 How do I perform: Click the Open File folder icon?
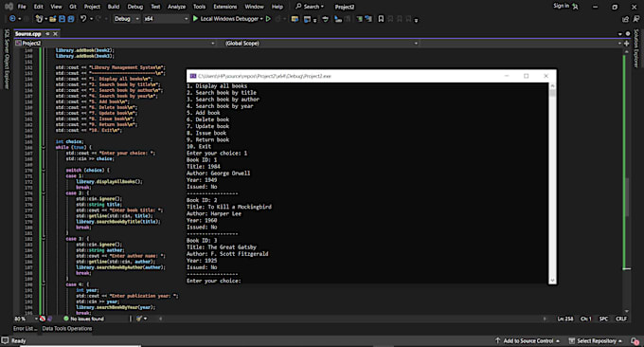(x=53, y=19)
